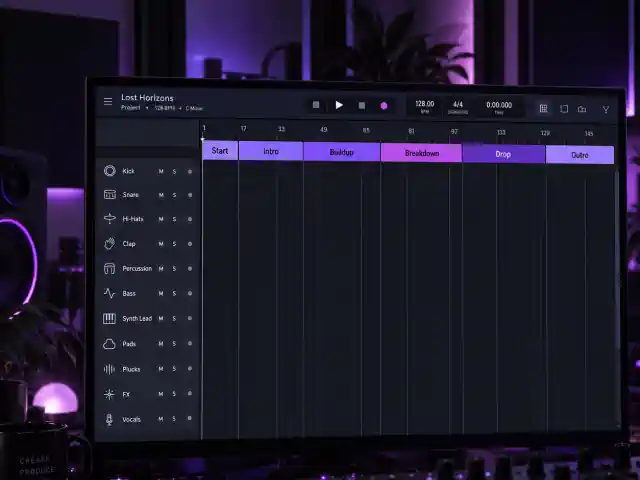Click the Synth Lead keyboard icon
This screenshot has width=640, height=480.
109,318
